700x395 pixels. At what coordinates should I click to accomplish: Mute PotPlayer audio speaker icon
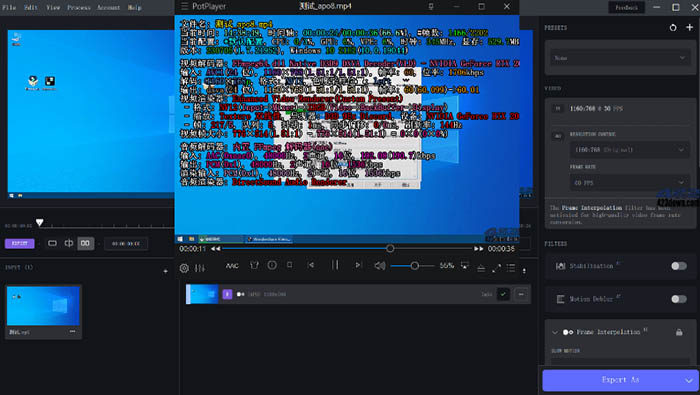pos(380,266)
